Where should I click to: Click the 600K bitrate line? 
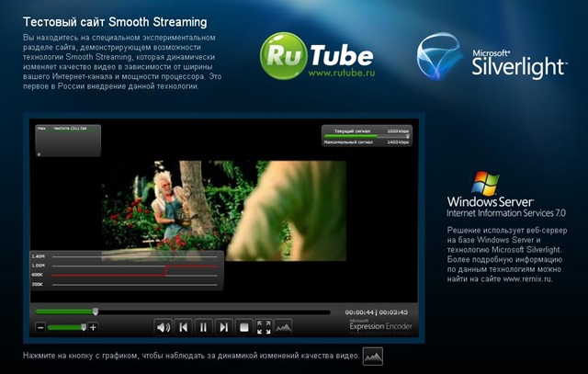135,276
